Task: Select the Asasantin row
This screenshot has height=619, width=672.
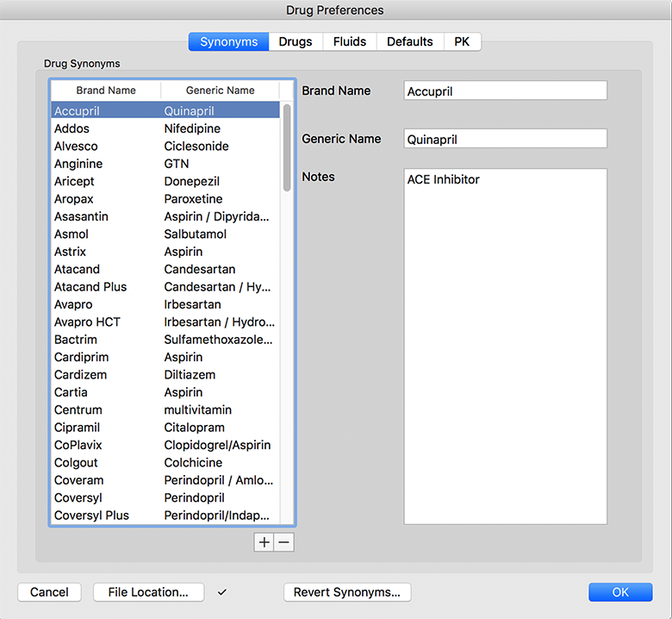Action: (165, 216)
